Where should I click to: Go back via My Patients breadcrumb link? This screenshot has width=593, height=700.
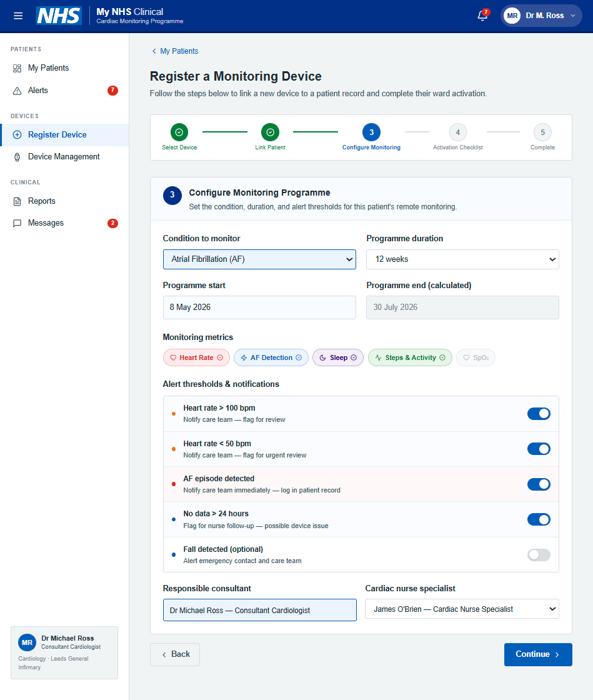point(179,51)
